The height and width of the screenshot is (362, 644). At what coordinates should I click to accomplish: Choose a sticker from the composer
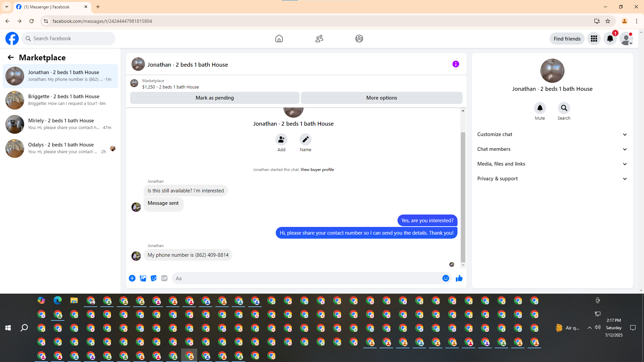click(x=154, y=278)
